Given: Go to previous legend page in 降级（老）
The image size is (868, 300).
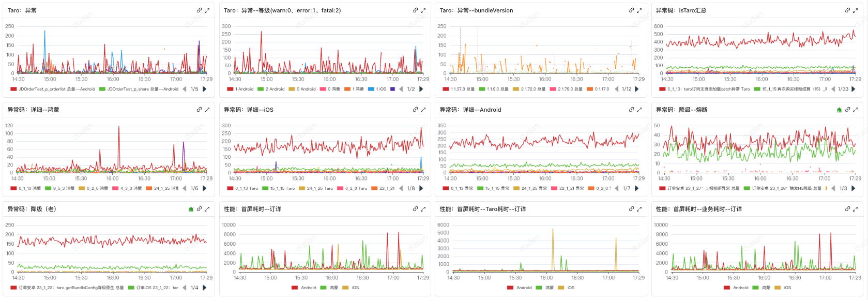Looking at the screenshot, I should click(x=185, y=288).
